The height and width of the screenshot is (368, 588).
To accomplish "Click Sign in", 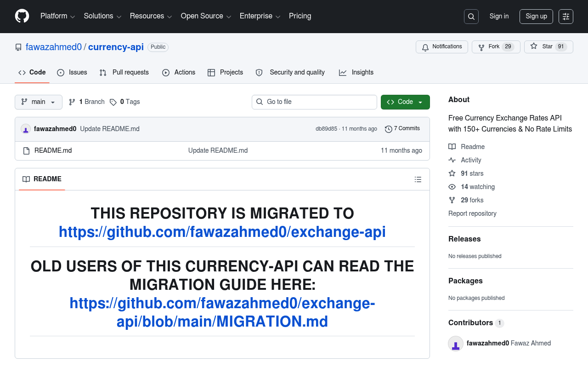I will [x=499, y=17].
